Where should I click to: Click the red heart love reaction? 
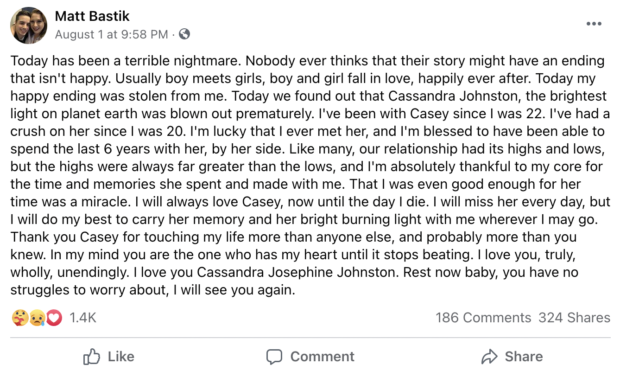click(54, 318)
